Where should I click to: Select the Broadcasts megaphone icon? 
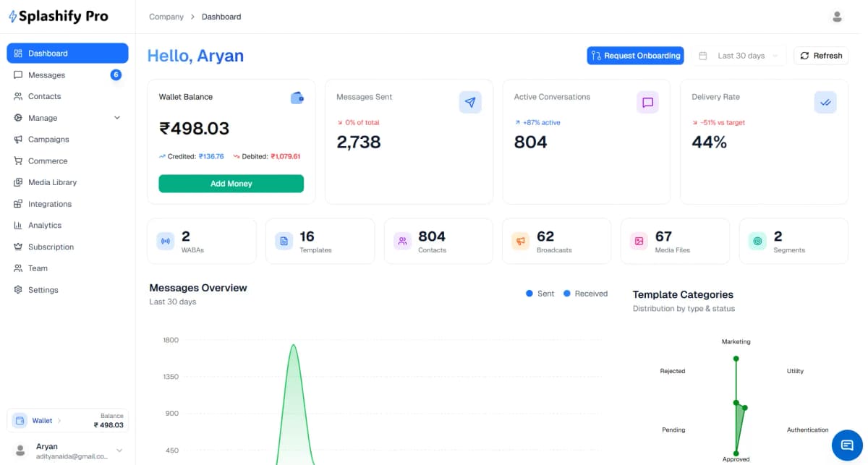pyautogui.click(x=520, y=239)
